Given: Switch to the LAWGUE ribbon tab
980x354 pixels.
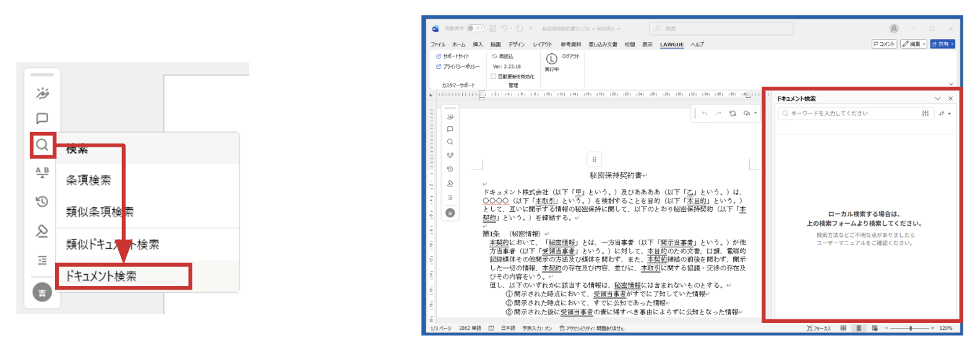Looking at the screenshot, I should 671,45.
